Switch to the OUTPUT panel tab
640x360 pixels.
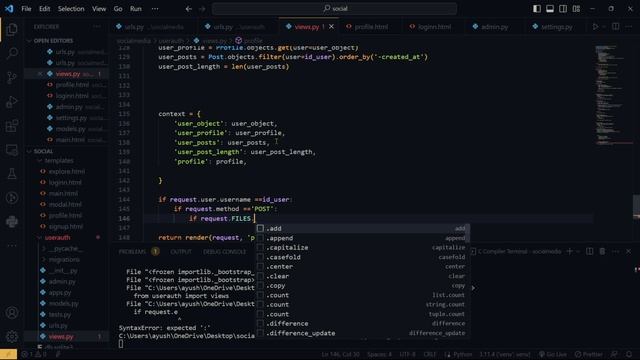tap(181, 251)
